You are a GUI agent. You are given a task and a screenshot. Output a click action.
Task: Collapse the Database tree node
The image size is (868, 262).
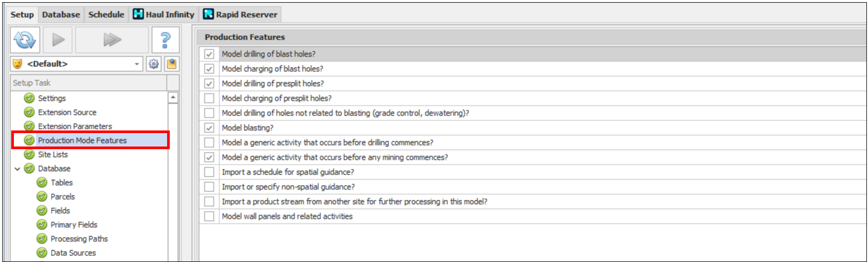[x=17, y=169]
